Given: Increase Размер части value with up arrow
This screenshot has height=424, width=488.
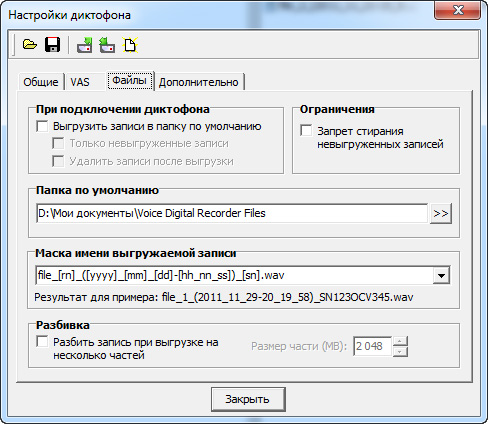Looking at the screenshot, I should click(x=400, y=341).
